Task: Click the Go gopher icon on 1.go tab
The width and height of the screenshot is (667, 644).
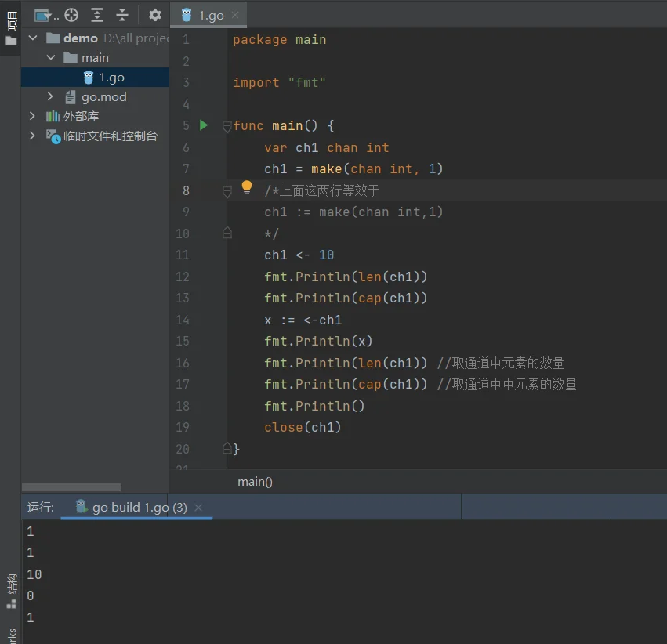Action: pyautogui.click(x=187, y=15)
